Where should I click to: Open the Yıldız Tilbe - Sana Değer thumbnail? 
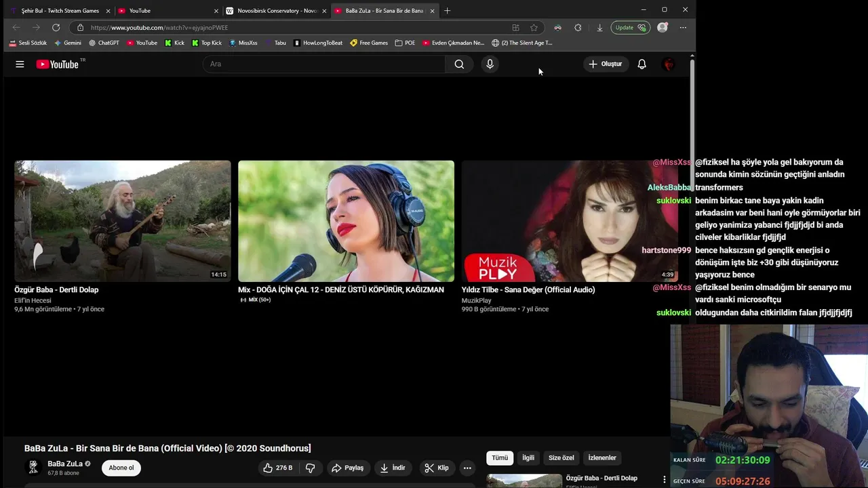[570, 221]
